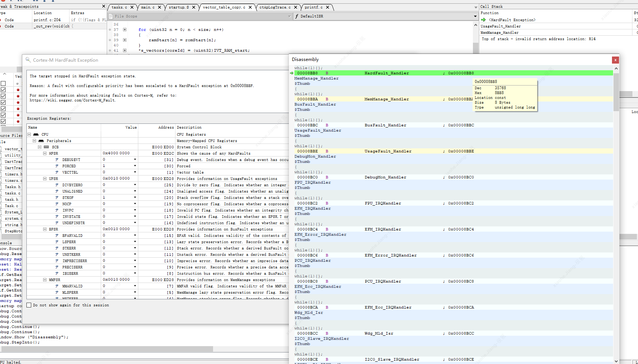Collapse the HFSR register node
The width and height of the screenshot is (638, 364).
coord(45,153)
